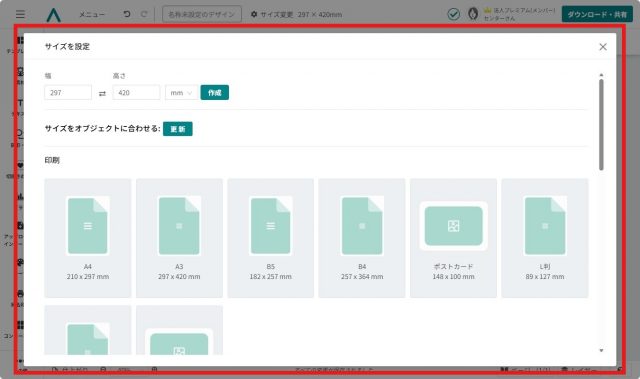This screenshot has width=640, height=379.
Task: Open the mm unit dropdown
Action: click(x=181, y=93)
